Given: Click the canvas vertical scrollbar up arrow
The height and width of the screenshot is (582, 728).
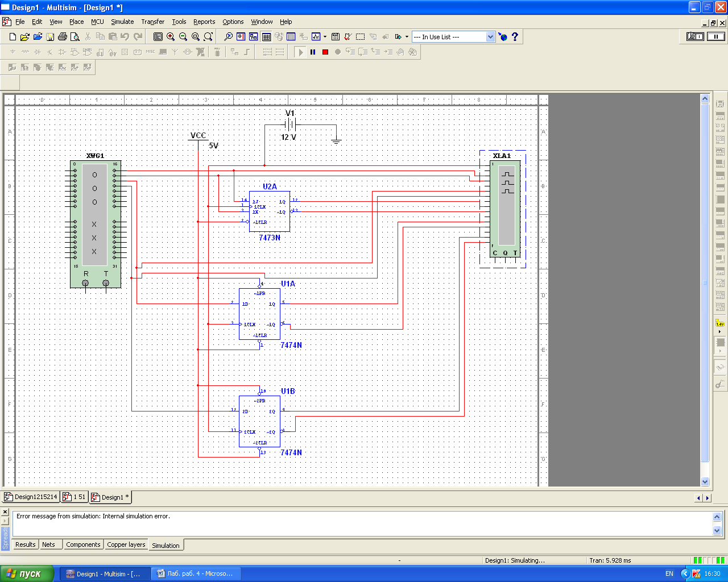Looking at the screenshot, I should 705,98.
